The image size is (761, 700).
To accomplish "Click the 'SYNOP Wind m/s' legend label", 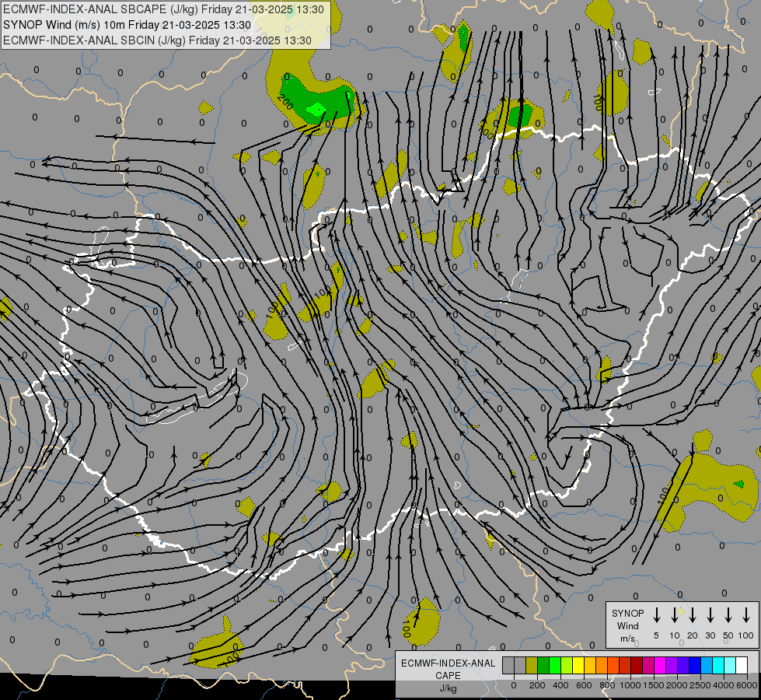I will coord(627,625).
